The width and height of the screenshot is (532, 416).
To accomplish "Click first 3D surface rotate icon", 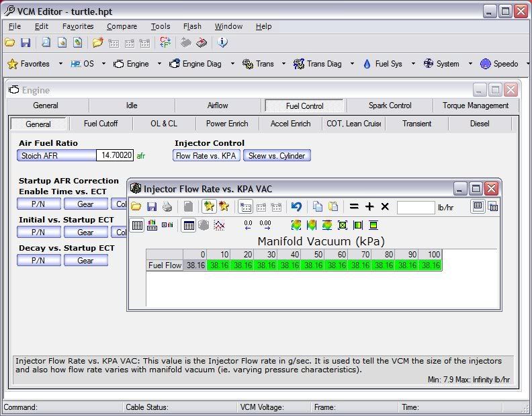I will tap(296, 225).
